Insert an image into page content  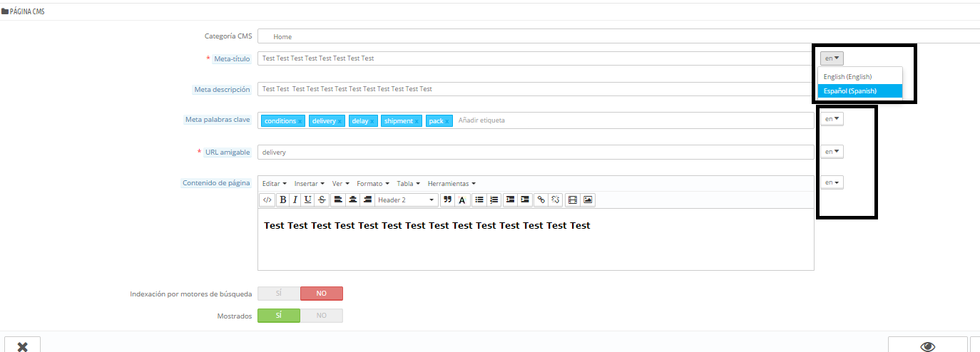(588, 200)
